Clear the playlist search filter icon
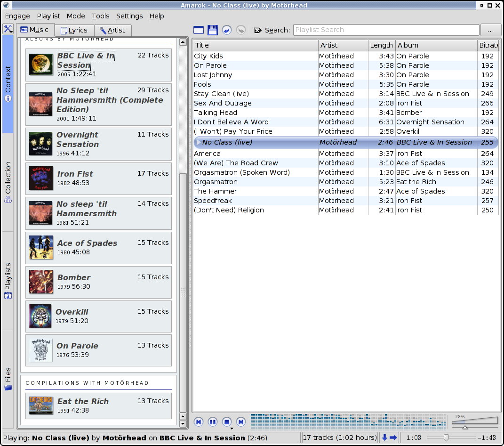Image resolution: width=504 pixels, height=446 pixels. point(257,30)
